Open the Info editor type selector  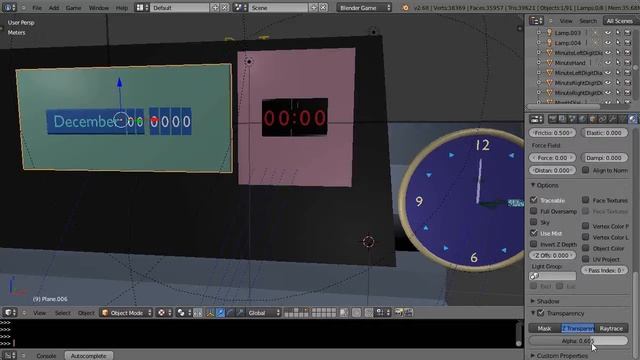click(9, 7)
